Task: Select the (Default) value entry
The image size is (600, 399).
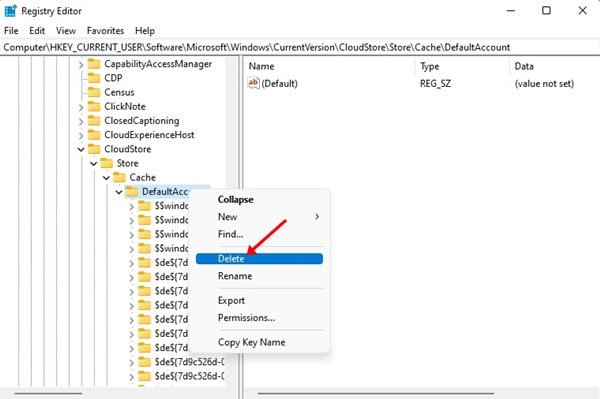Action: [279, 83]
